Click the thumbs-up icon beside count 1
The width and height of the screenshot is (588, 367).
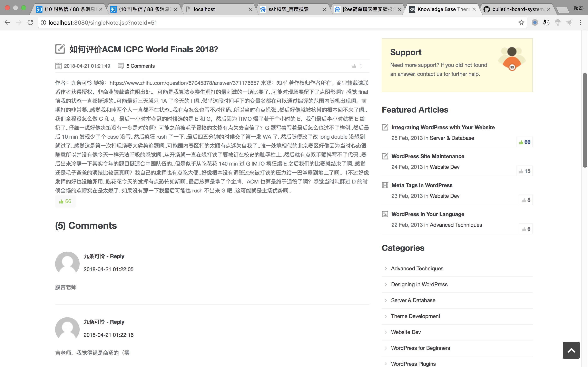[x=354, y=66]
